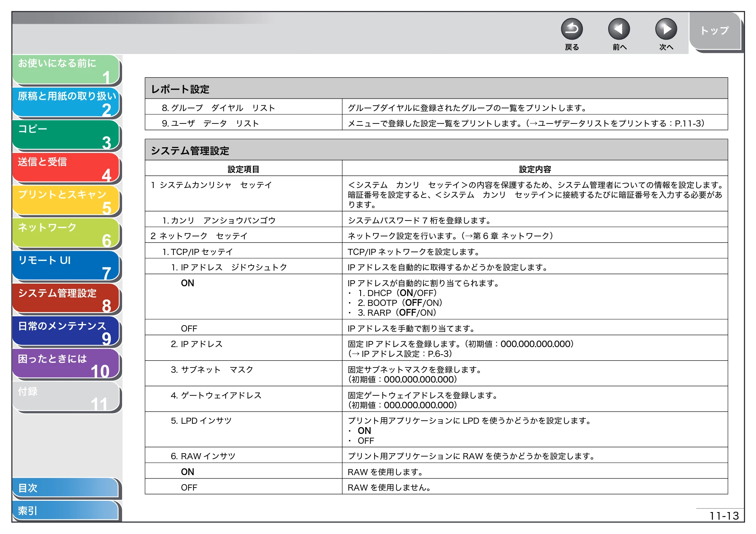Click the 1. TCP/IP セッテイ item

198,252
